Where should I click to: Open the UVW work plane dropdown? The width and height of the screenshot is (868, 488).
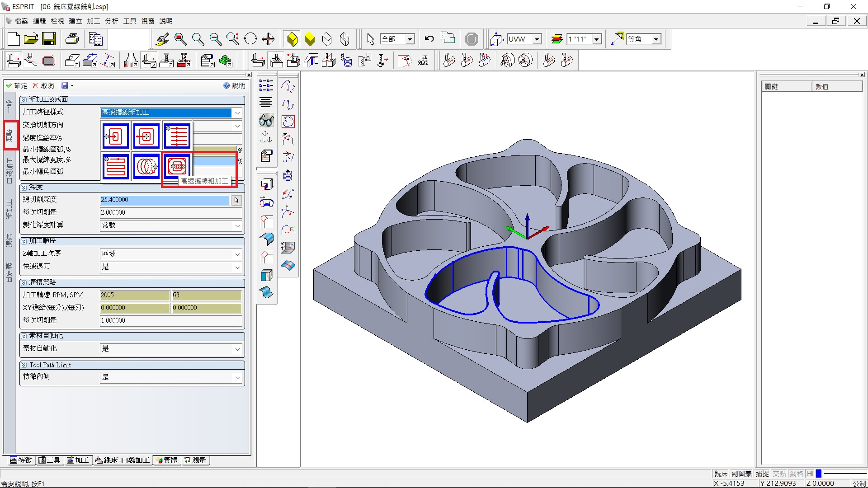537,39
